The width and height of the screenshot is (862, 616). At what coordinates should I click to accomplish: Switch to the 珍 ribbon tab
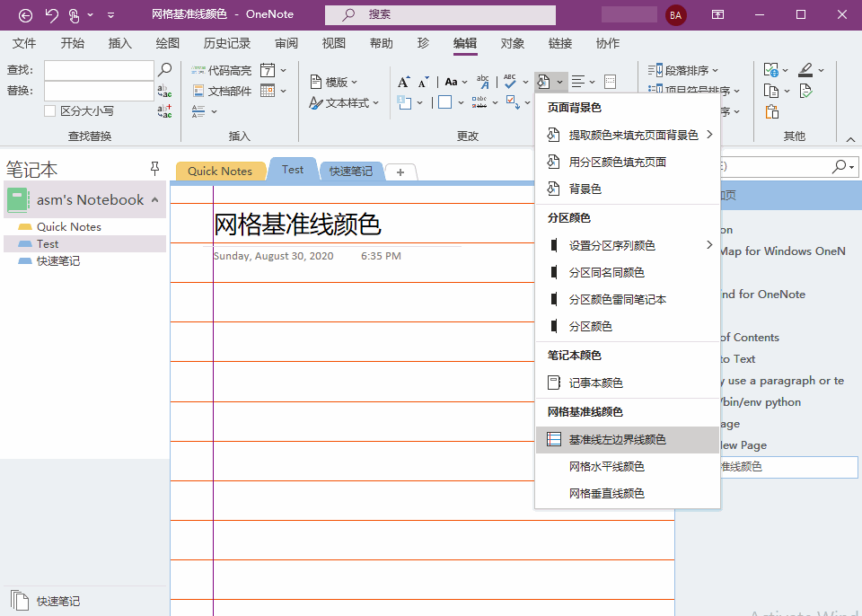click(423, 43)
